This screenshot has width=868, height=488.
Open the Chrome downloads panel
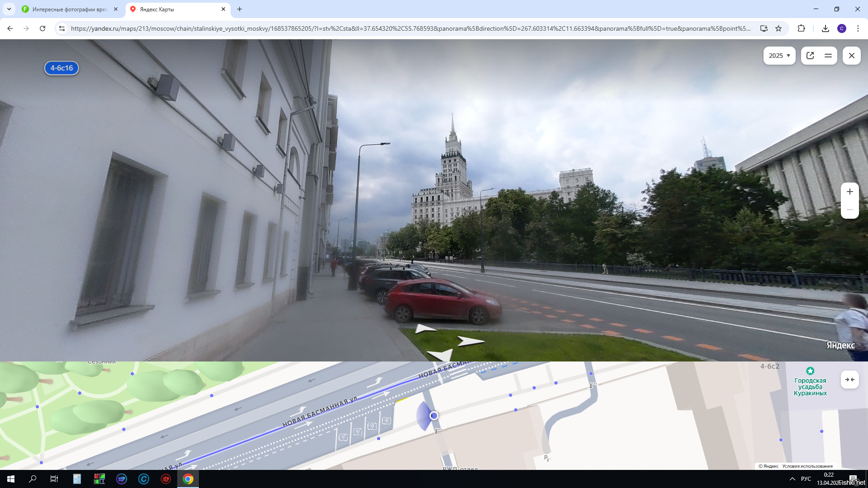tap(826, 28)
